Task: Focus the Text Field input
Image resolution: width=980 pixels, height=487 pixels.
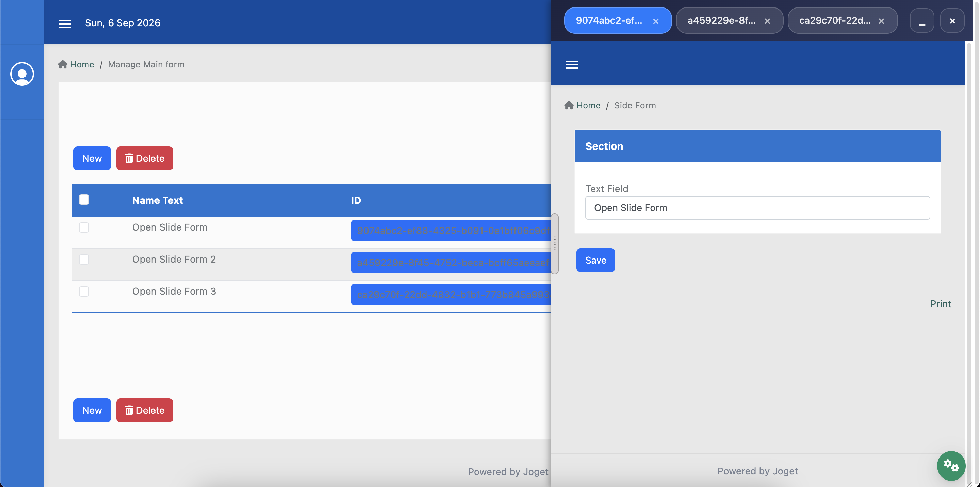Action: [757, 208]
